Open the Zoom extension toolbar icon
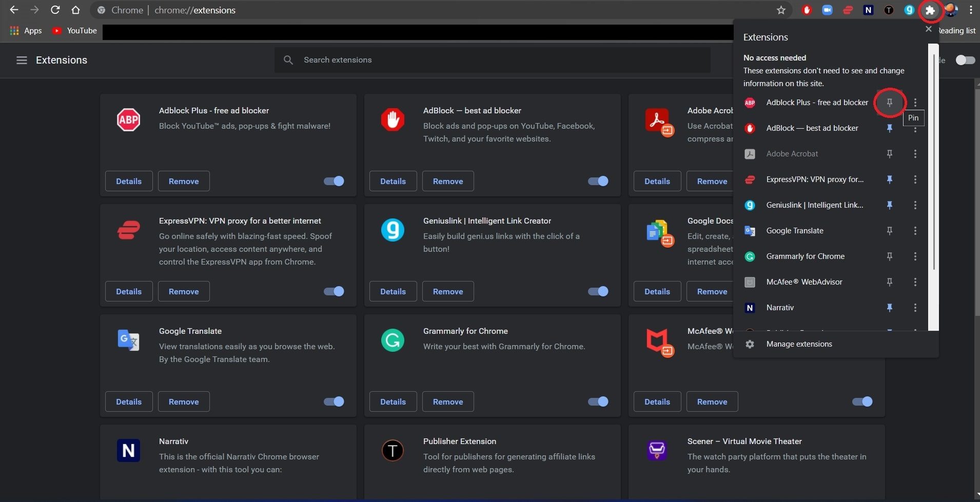The image size is (980, 502). click(827, 10)
